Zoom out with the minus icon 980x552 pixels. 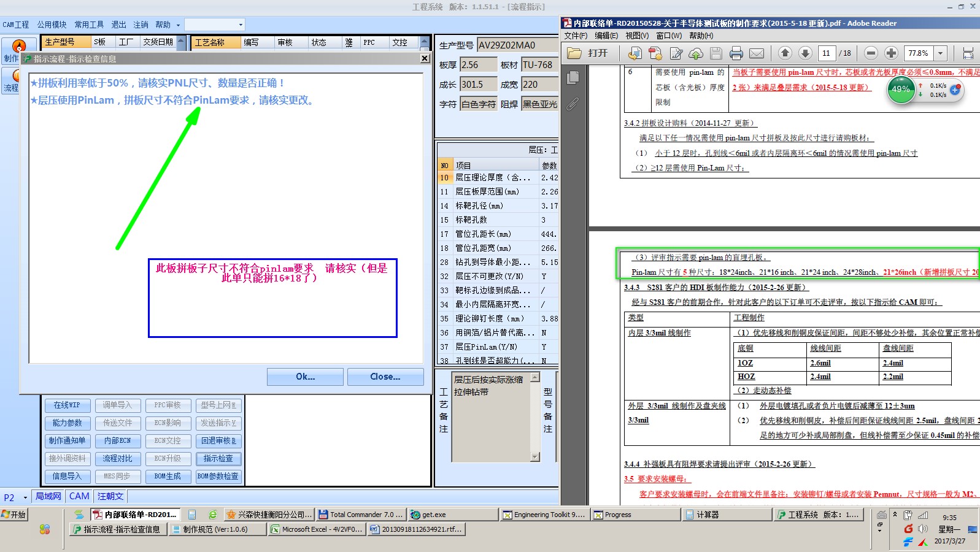(871, 53)
